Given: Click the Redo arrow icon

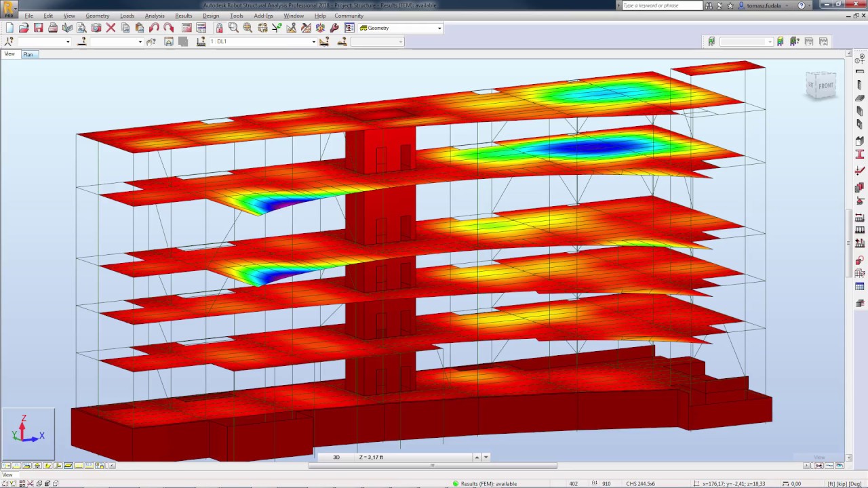Looking at the screenshot, I should click(168, 28).
